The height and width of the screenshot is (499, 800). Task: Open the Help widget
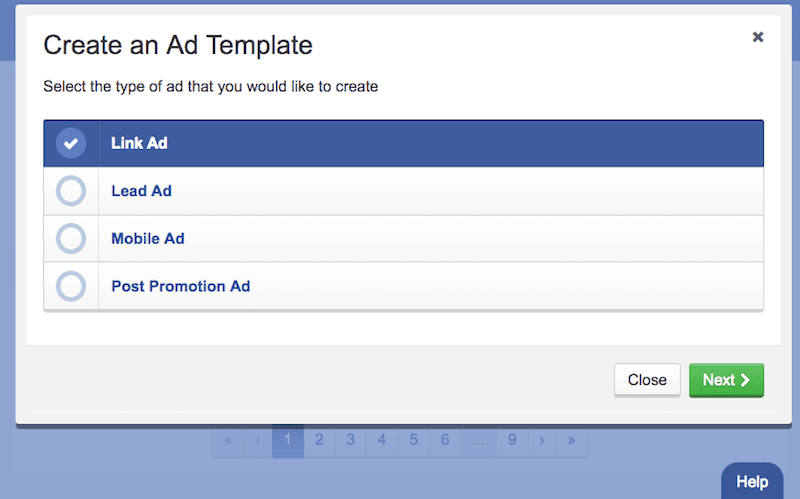click(x=752, y=482)
